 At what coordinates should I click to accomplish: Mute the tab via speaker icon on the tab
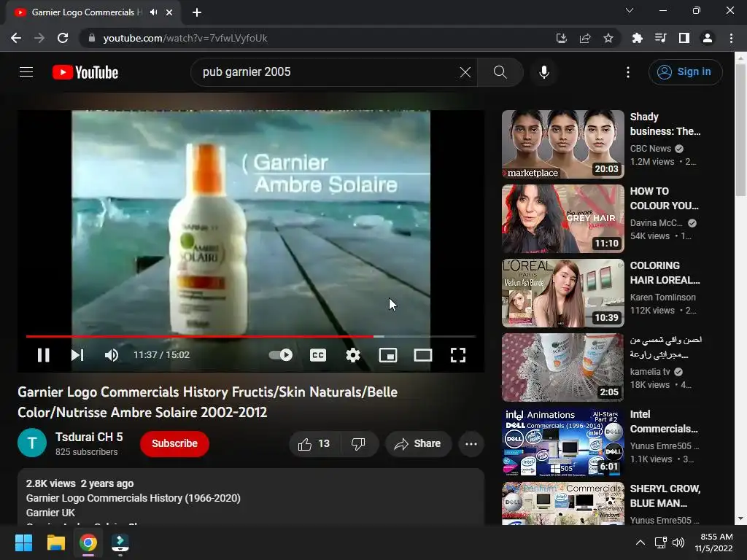(153, 12)
